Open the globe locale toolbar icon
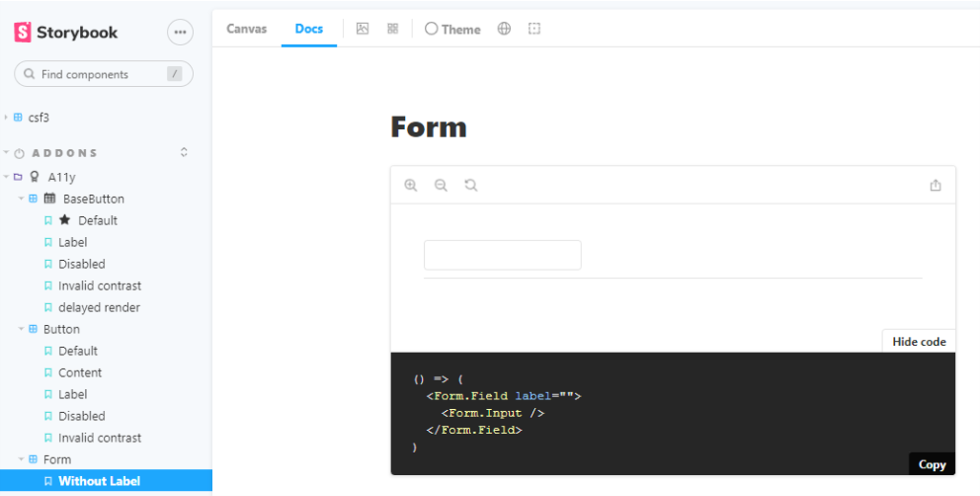 504,29
